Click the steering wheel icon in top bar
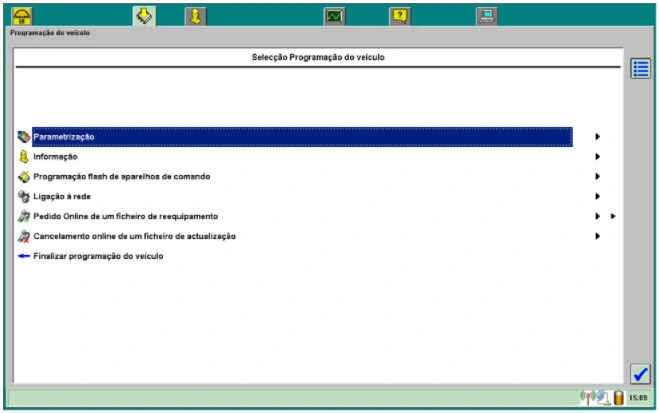Image resolution: width=659 pixels, height=413 pixels. tap(22, 16)
